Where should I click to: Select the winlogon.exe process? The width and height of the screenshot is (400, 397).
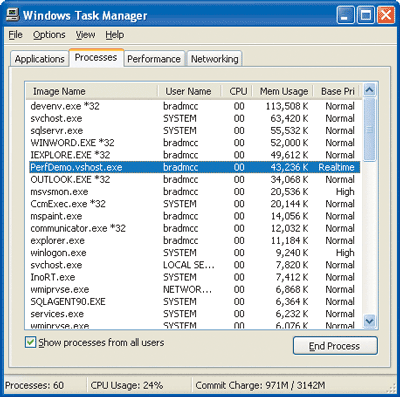click(x=194, y=253)
